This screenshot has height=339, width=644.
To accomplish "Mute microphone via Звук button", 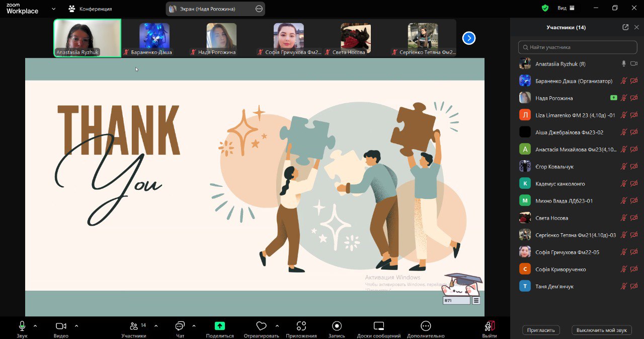I will tap(22, 329).
